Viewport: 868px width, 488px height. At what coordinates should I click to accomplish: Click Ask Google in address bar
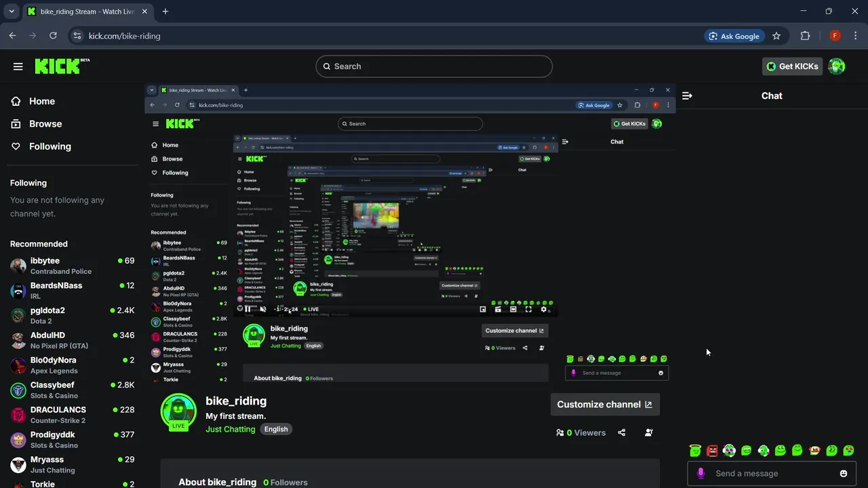pos(734,36)
